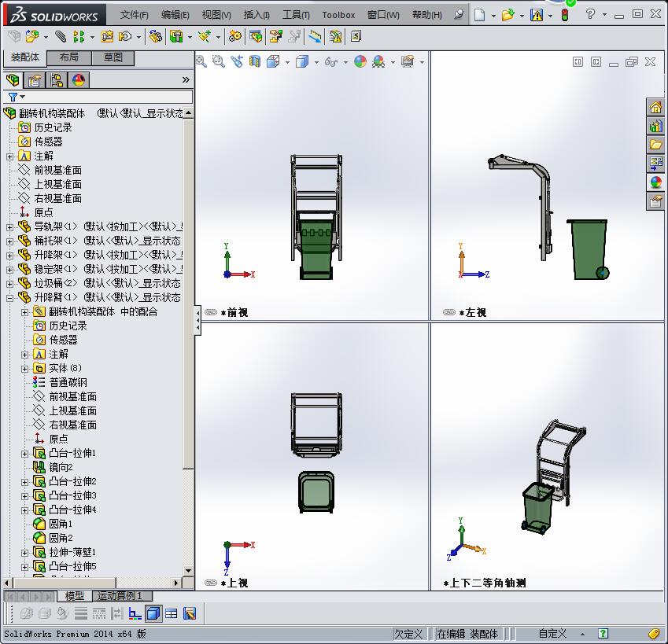Screen dimensions: 668x644
Task: Open the 文件(F) menu
Action: click(135, 15)
